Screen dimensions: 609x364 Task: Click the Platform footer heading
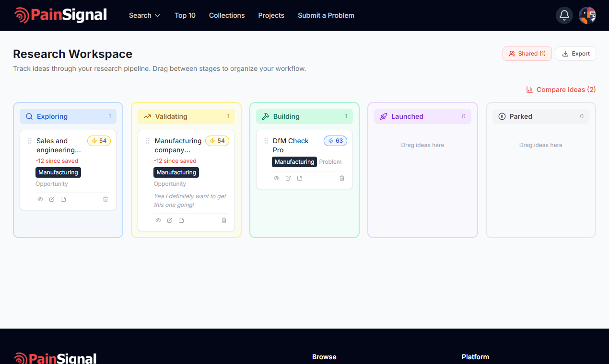[x=475, y=357]
